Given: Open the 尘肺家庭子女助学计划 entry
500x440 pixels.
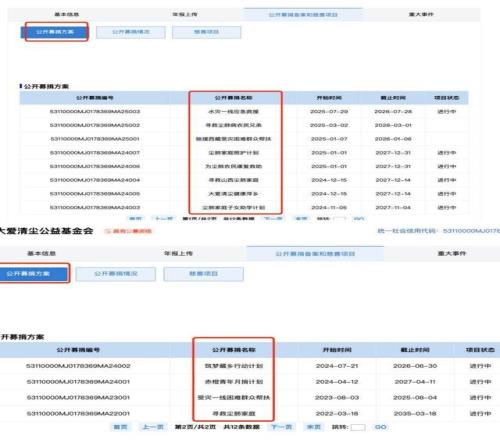Looking at the screenshot, I should 233,207.
